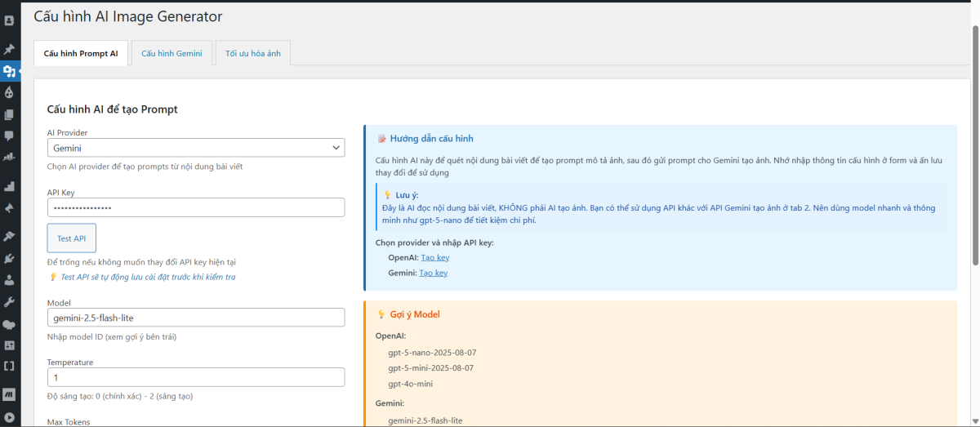Click the API Key password field
The height and width of the screenshot is (427, 980).
[x=196, y=208]
